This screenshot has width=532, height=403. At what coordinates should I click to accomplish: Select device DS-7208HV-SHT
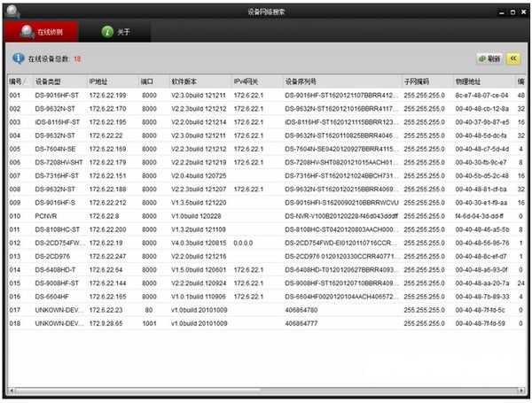(59, 162)
